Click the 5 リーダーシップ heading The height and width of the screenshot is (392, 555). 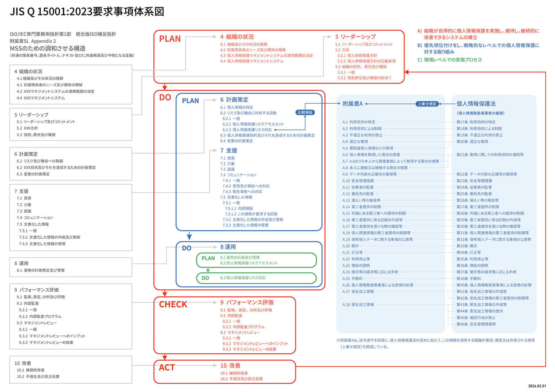(356, 36)
